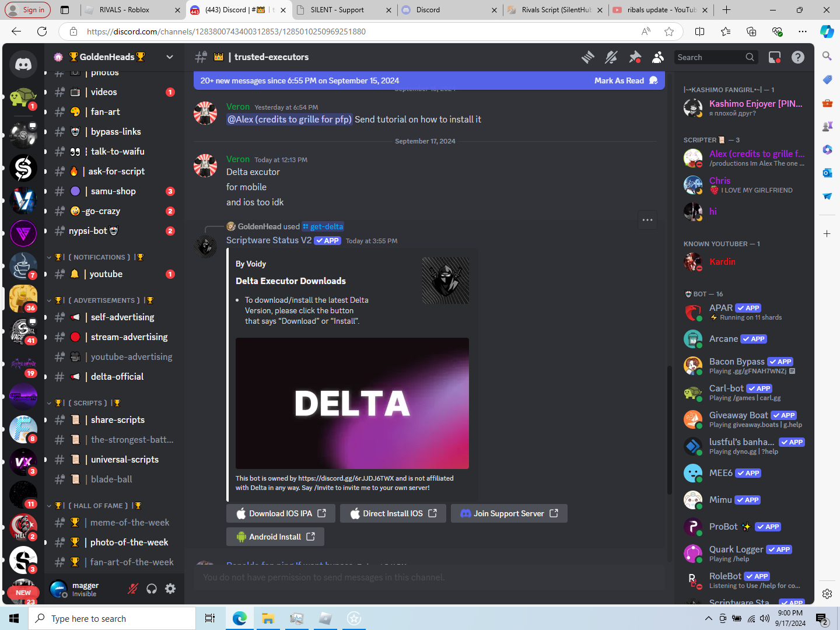Toggle the member list icon

point(658,57)
